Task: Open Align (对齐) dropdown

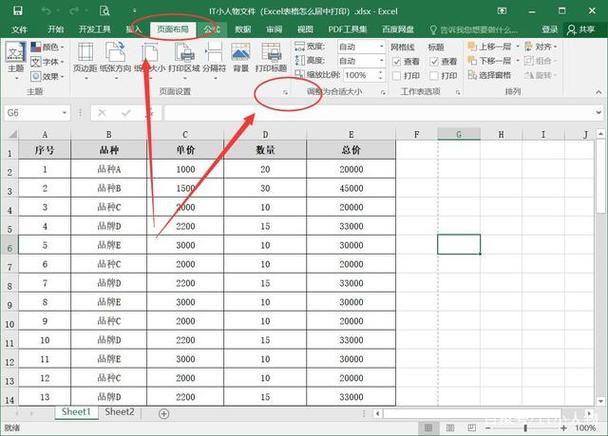Action: 541,47
